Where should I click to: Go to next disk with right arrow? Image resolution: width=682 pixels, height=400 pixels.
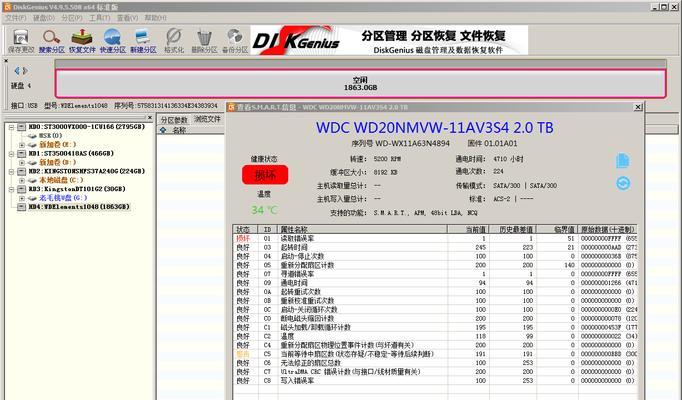(25, 70)
